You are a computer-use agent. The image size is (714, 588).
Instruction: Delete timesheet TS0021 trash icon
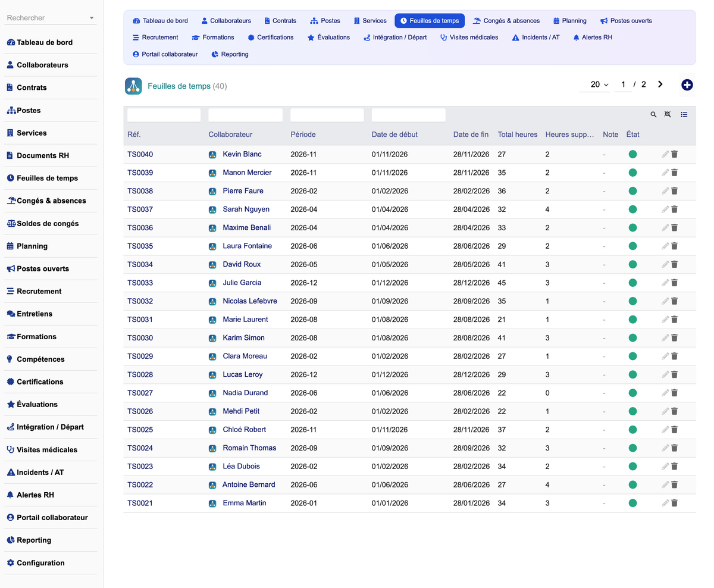tap(675, 503)
